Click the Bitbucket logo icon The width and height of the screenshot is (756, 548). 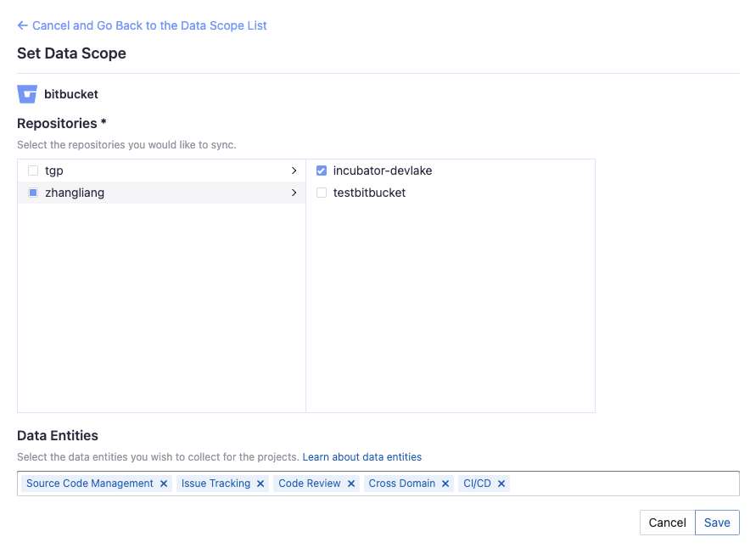pyautogui.click(x=27, y=94)
